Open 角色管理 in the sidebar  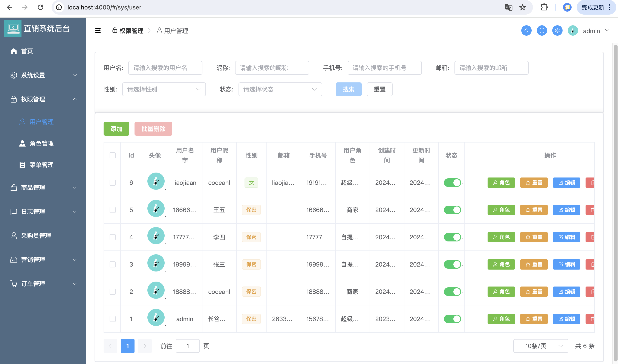point(41,144)
